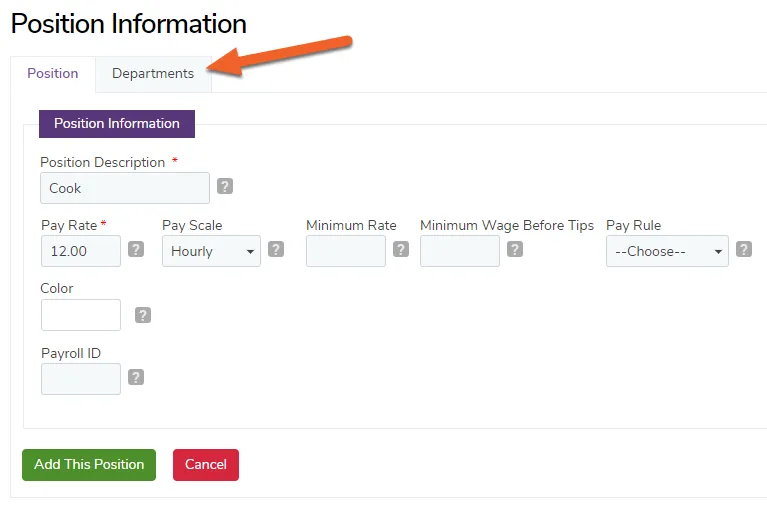
Task: Select the Position tab
Action: point(53,74)
